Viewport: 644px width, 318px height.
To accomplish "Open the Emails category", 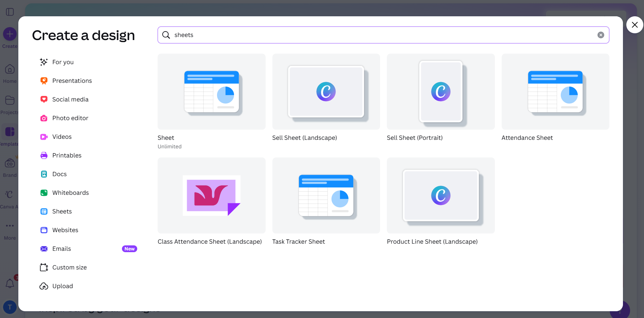I will [x=61, y=249].
